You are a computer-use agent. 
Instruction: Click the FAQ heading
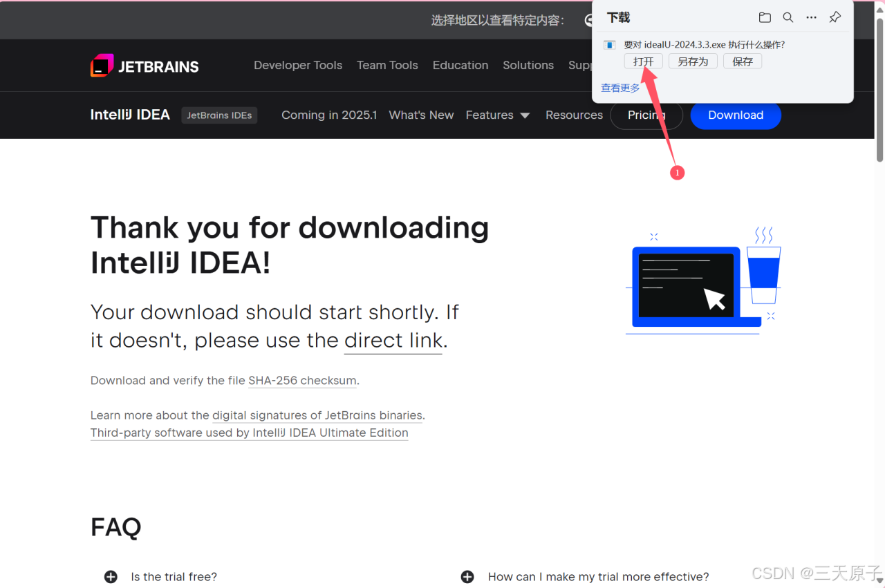point(116,527)
